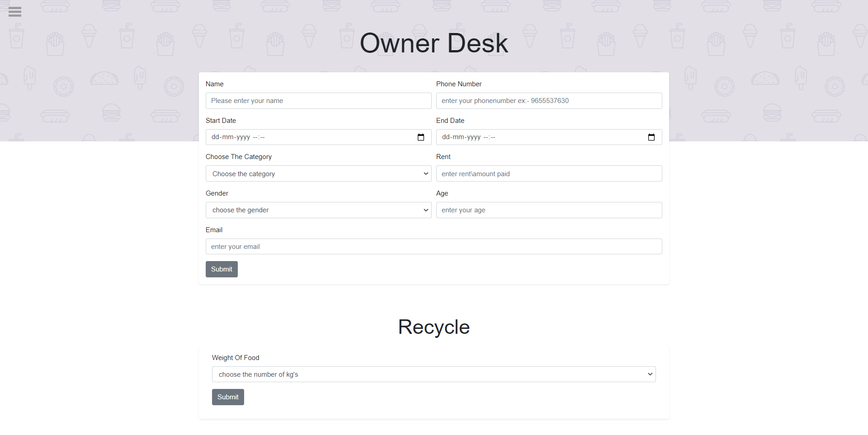Click the Age input field

pos(549,210)
